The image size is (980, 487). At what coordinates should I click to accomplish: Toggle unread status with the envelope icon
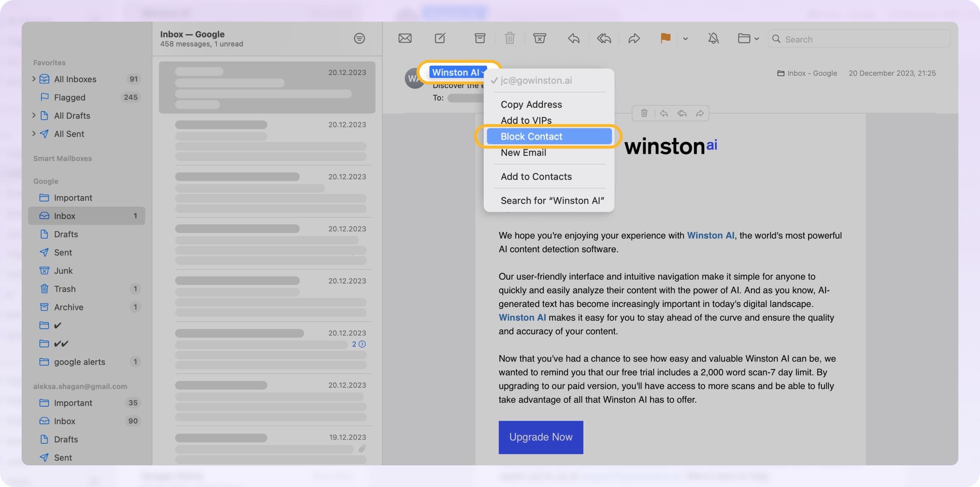[x=405, y=38]
